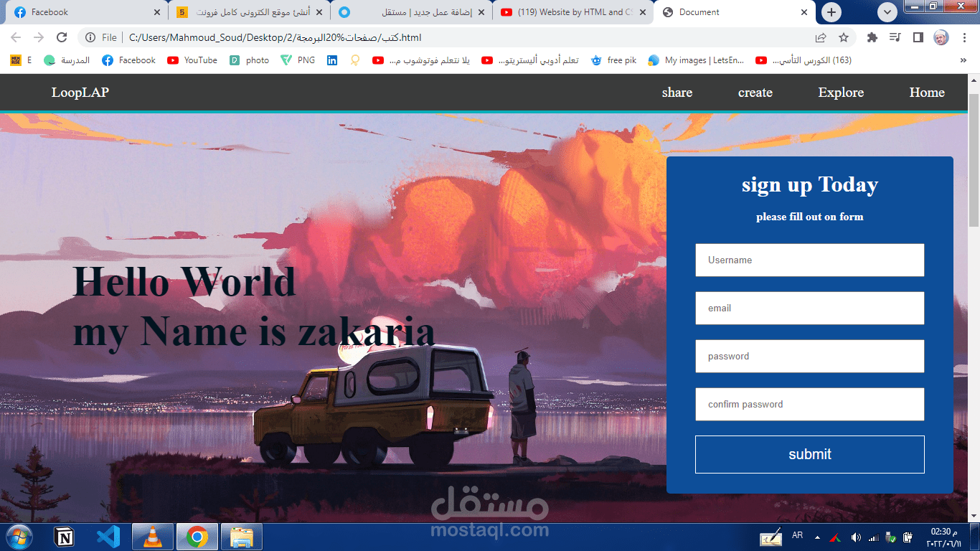Open VLC media player from the taskbar
Viewport: 980px width, 551px height.
tap(153, 537)
